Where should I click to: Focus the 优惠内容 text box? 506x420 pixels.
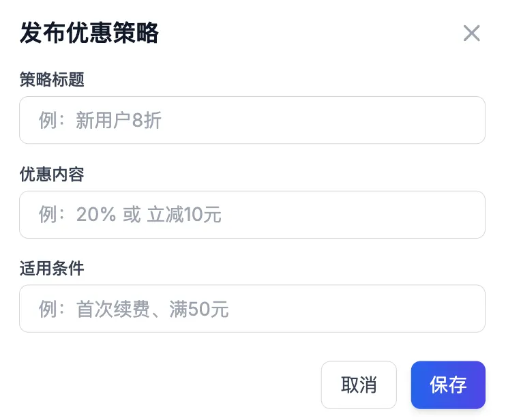pos(252,215)
